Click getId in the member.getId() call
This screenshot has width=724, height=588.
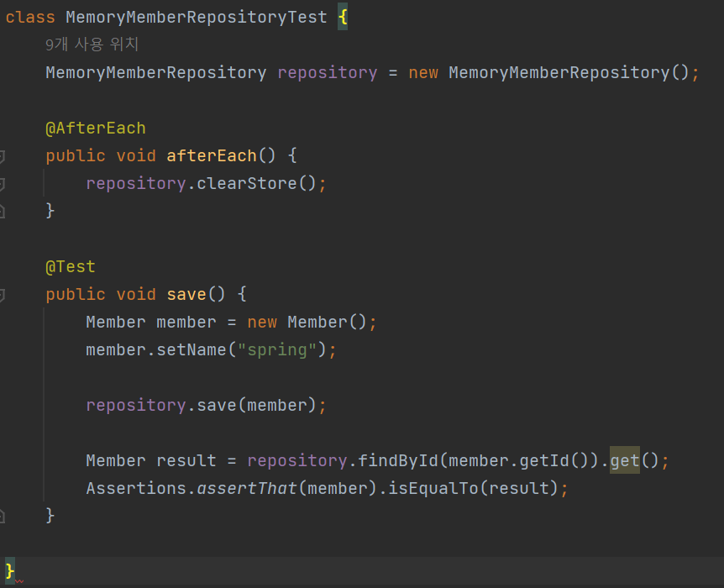click(x=544, y=460)
